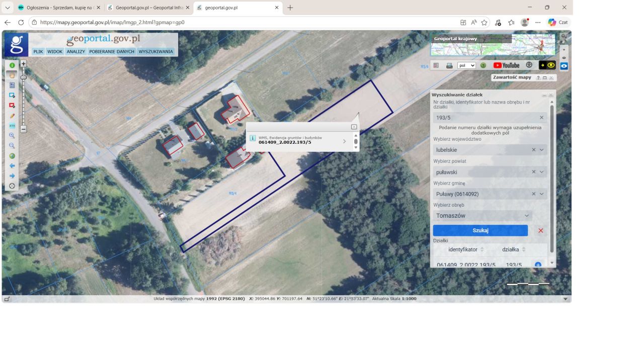Open the green help question icon

pos(483,65)
